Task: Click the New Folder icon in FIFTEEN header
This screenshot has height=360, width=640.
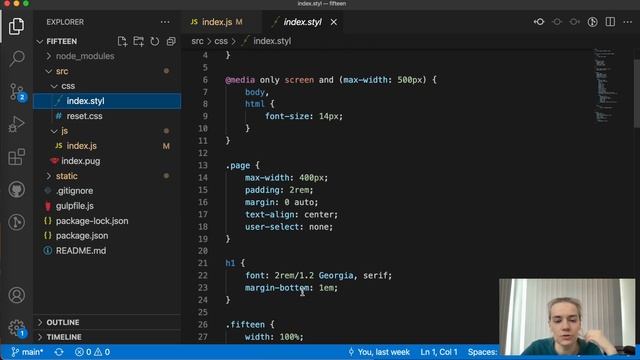Action: coord(138,41)
